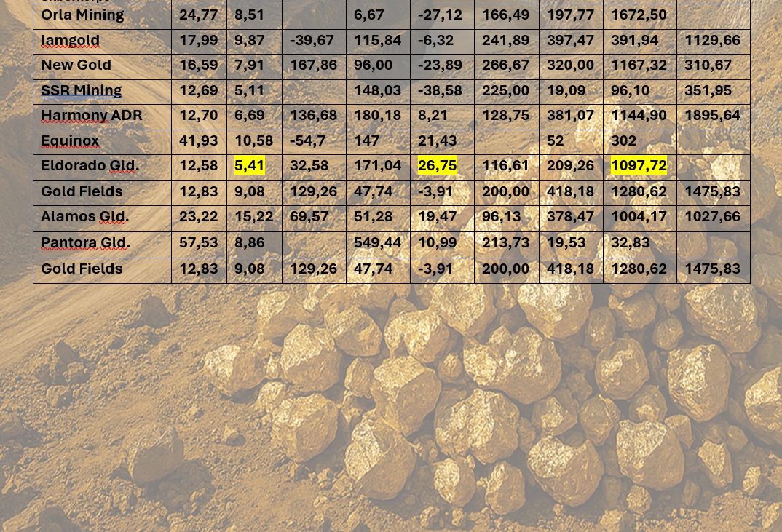Viewport: 782px width, 532px height.
Task: Click 1895,64 in Harmony ADR row
Action: (x=712, y=116)
